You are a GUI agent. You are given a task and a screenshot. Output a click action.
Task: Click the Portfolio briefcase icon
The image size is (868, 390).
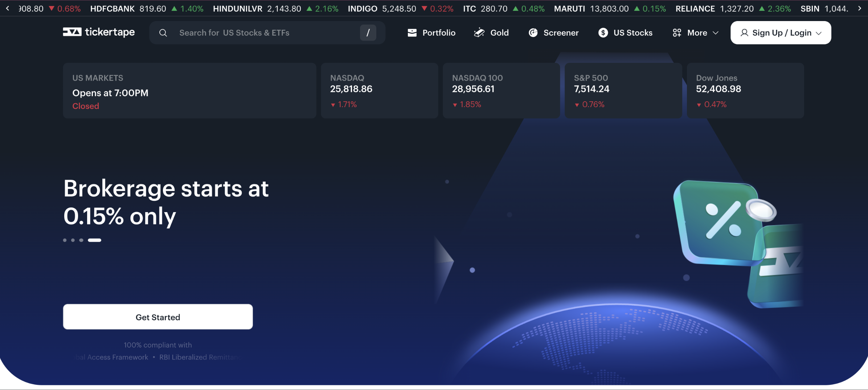click(x=412, y=33)
